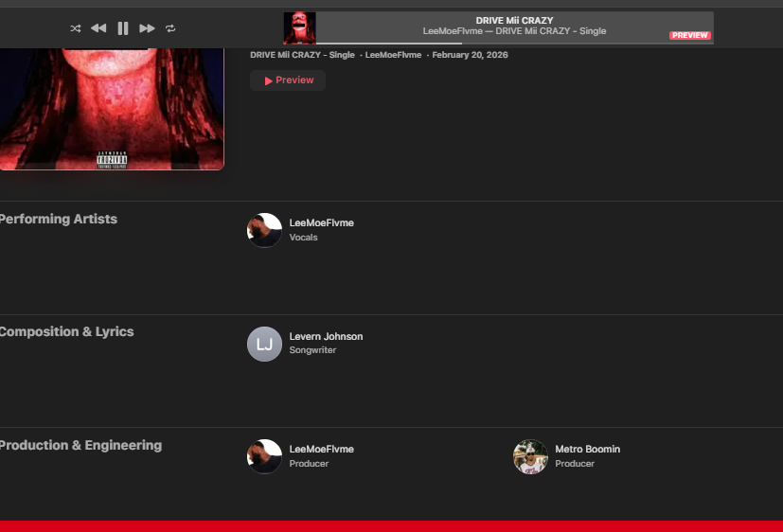Skip forward to next track

point(147,28)
